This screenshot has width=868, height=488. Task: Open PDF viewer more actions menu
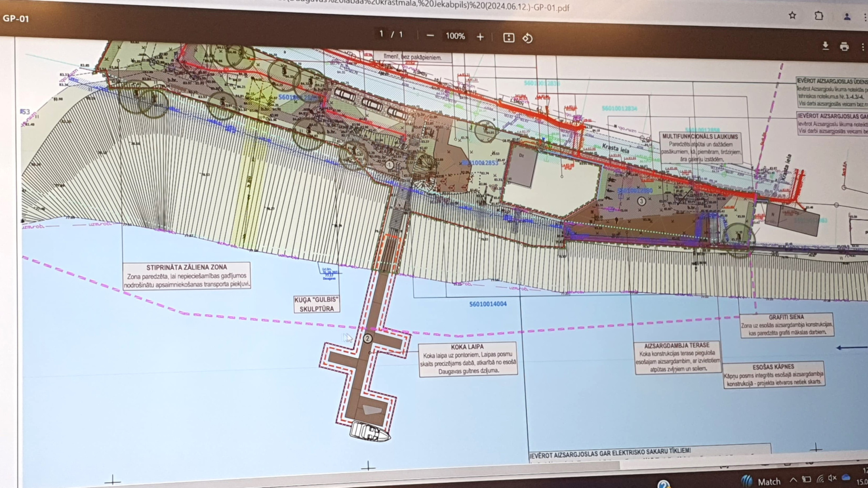tap(863, 47)
